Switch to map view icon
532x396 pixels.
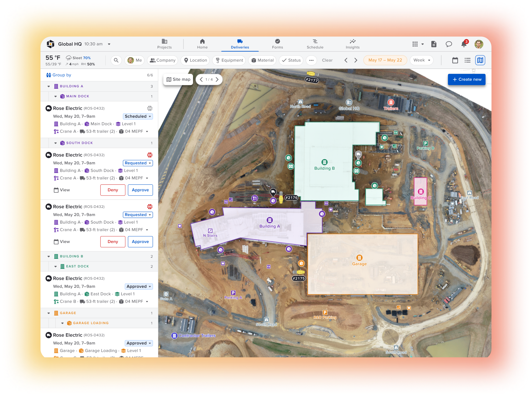[x=480, y=60]
